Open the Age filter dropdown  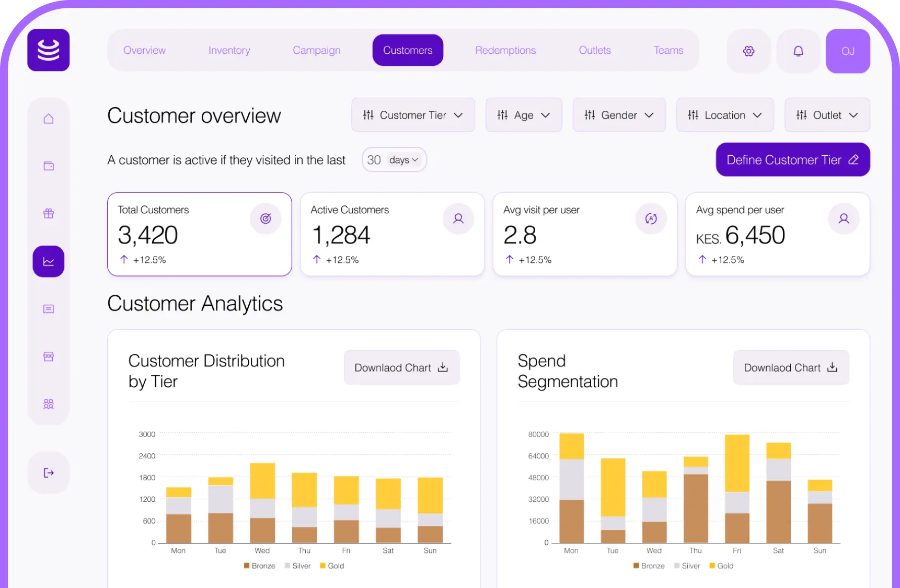click(524, 115)
